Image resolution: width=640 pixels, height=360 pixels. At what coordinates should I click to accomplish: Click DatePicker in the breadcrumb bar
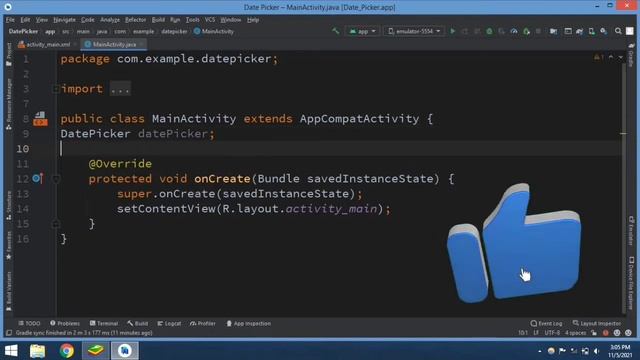click(x=23, y=31)
